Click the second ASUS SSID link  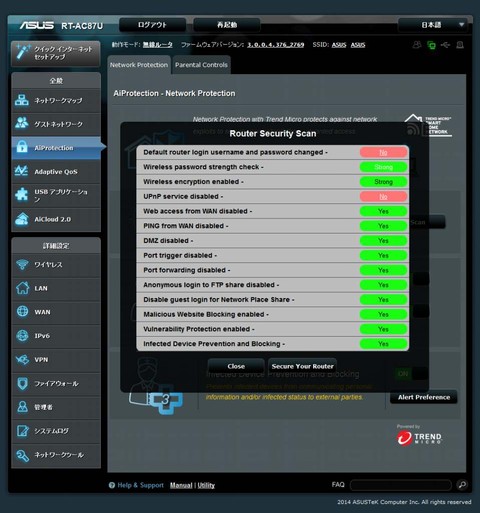[358, 45]
